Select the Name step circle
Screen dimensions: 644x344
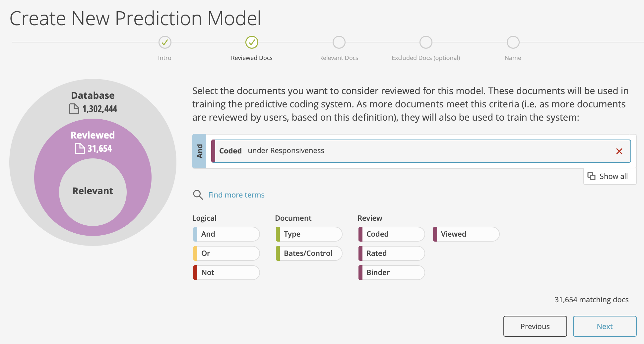coord(513,42)
